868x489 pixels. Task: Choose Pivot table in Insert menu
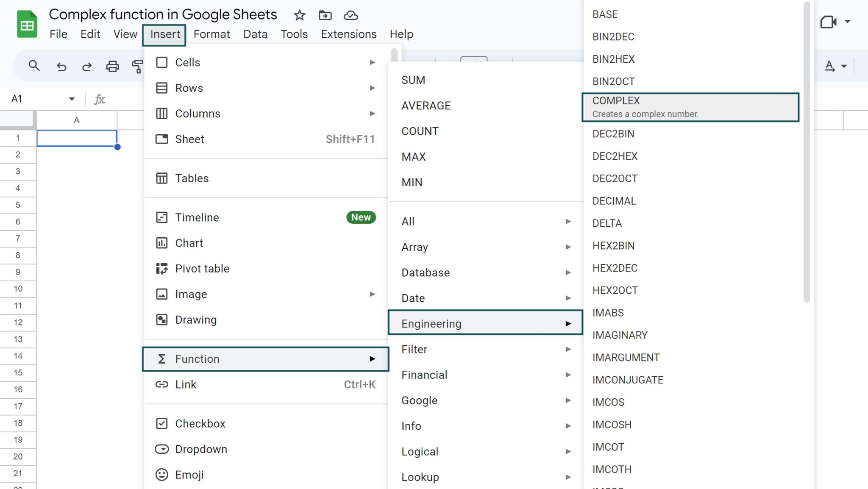click(x=266, y=269)
